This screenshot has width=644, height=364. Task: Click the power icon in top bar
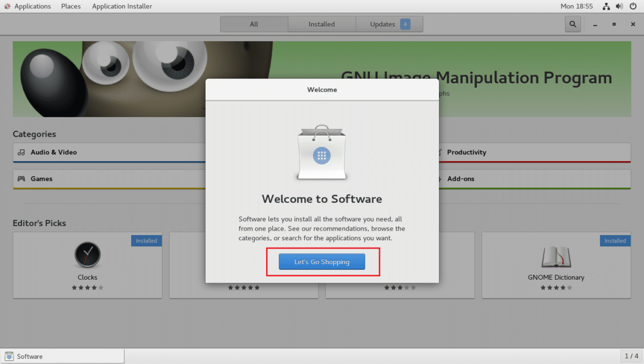click(x=633, y=6)
